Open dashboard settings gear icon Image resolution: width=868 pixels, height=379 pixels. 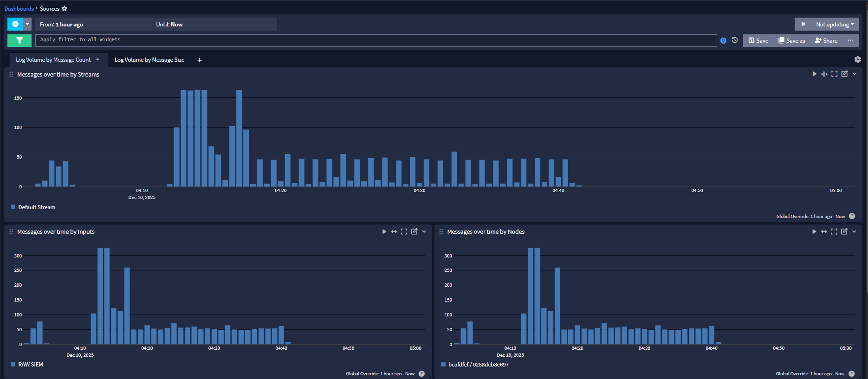point(857,59)
